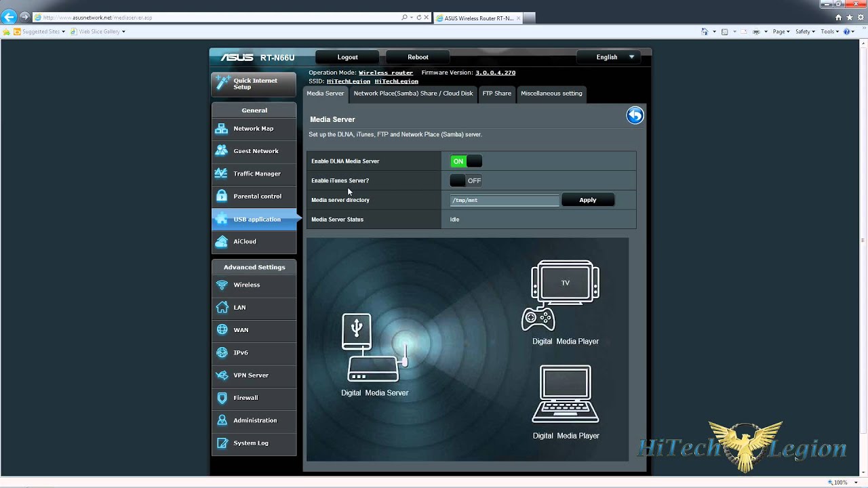868x488 pixels.
Task: Click the VPN Server icon
Action: click(222, 375)
